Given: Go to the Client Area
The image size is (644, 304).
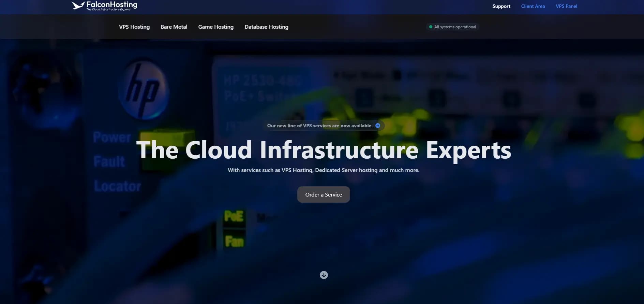Looking at the screenshot, I should click(533, 6).
